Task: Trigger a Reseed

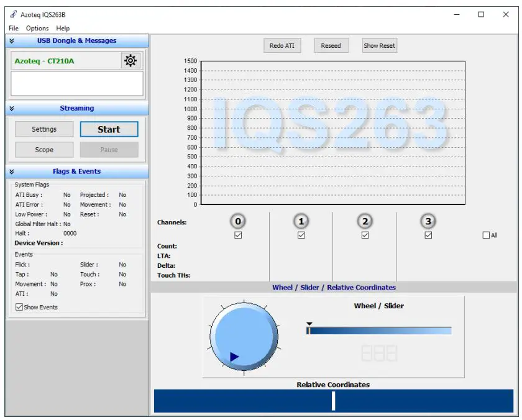Action: pos(331,45)
